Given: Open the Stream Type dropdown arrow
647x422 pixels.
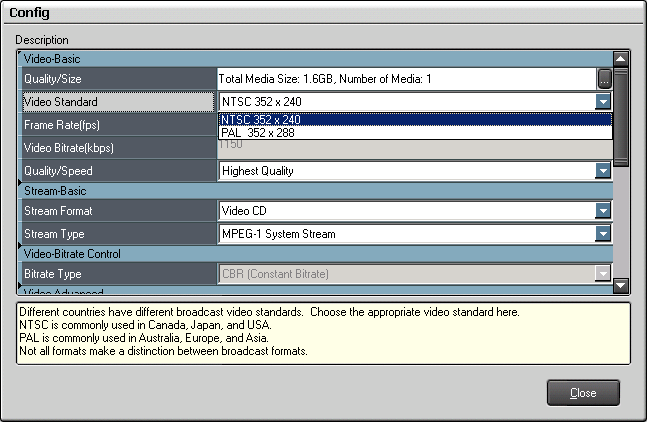Looking at the screenshot, I should [x=603, y=234].
